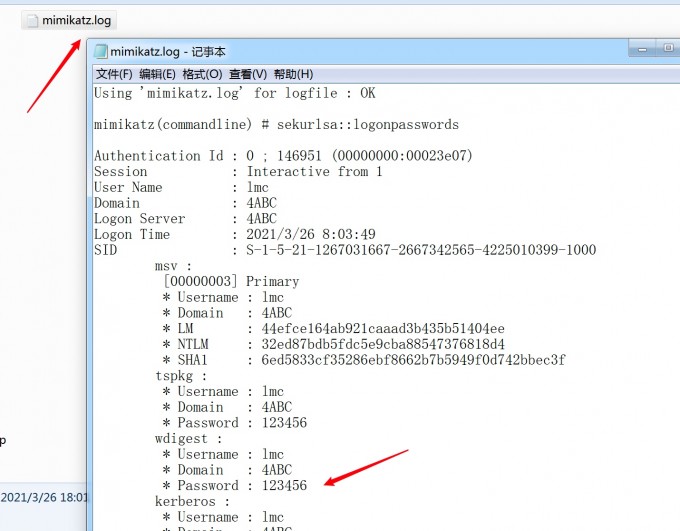
Task: Click the msv section header
Action: [x=173, y=266]
